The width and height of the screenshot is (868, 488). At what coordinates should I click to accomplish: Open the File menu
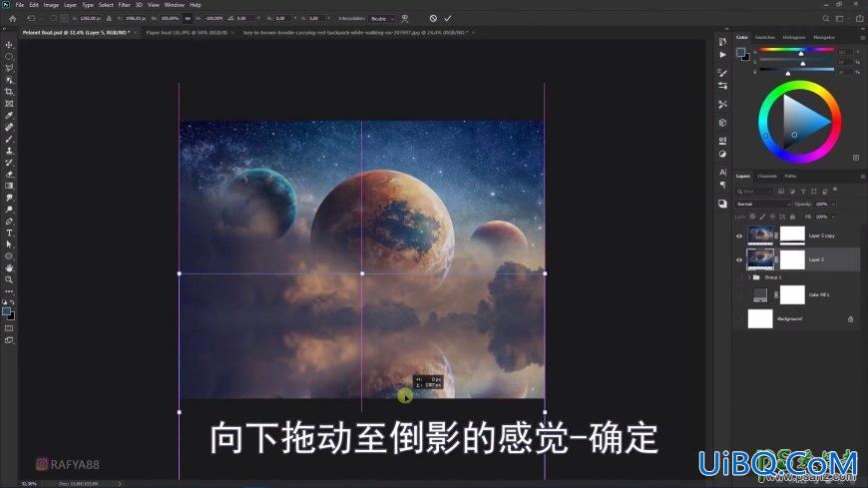pos(19,4)
